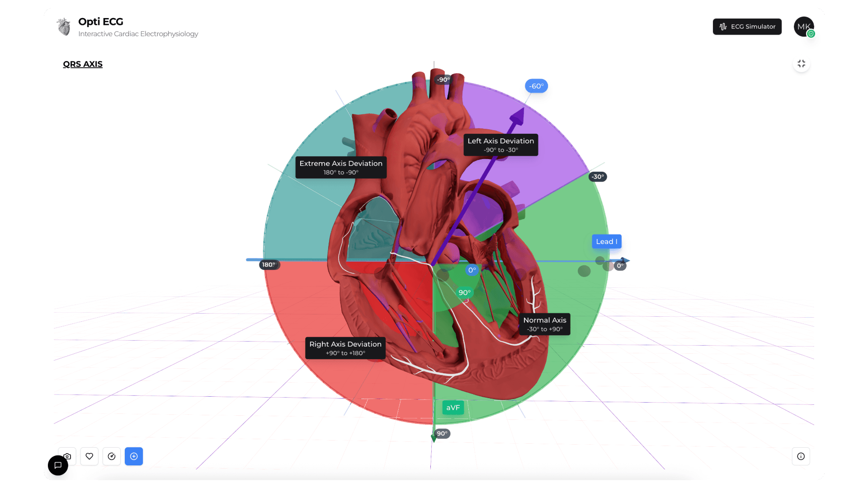
Task: Expand the Extreme Axis Deviation tooltip
Action: 341,167
